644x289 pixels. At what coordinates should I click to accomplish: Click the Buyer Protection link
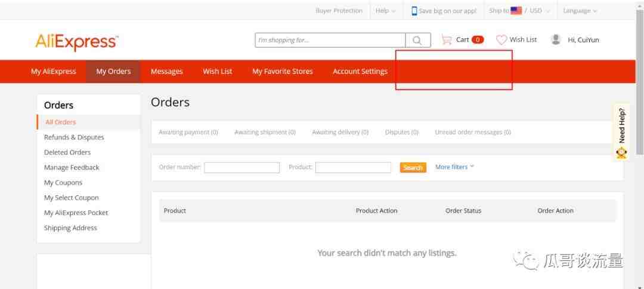click(x=339, y=11)
